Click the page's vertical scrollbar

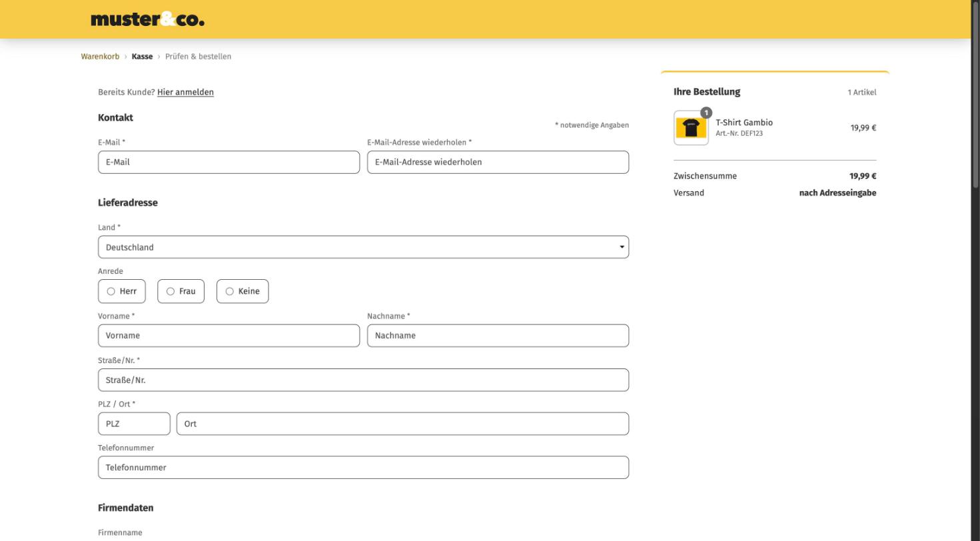pos(975,93)
